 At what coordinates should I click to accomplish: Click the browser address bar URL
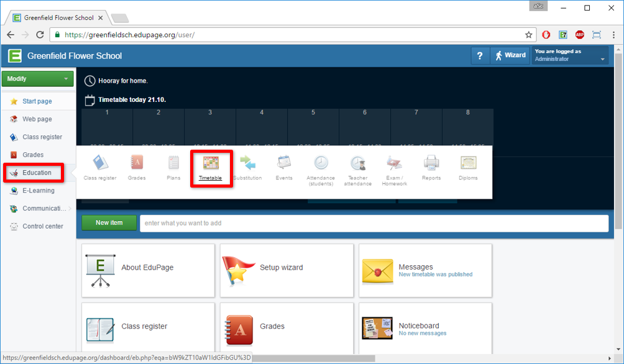click(129, 35)
